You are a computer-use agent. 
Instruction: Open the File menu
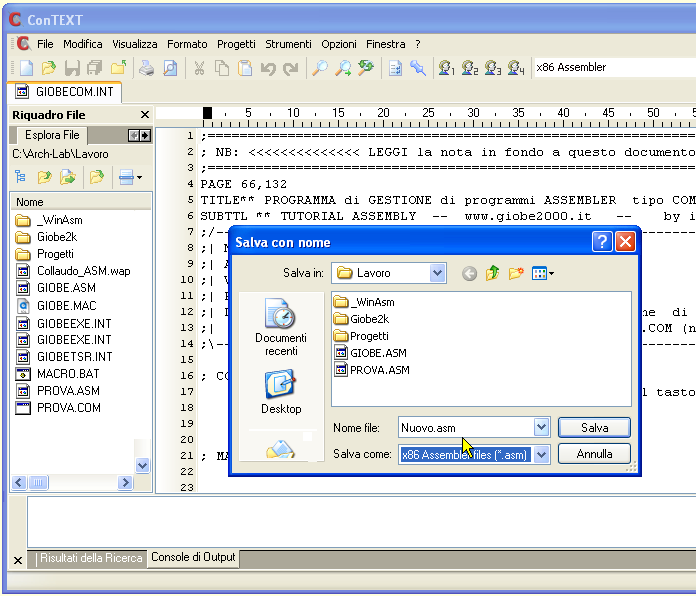click(45, 44)
